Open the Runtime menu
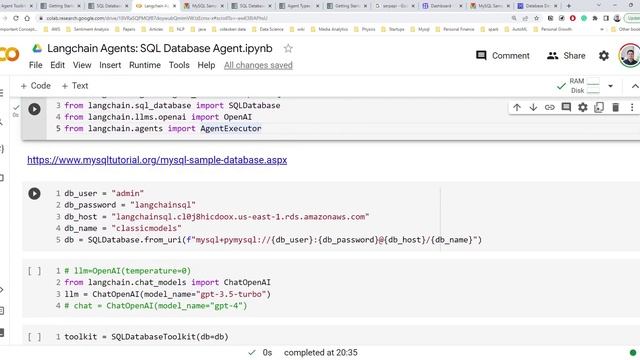This screenshot has width=640, height=360. pos(145,65)
